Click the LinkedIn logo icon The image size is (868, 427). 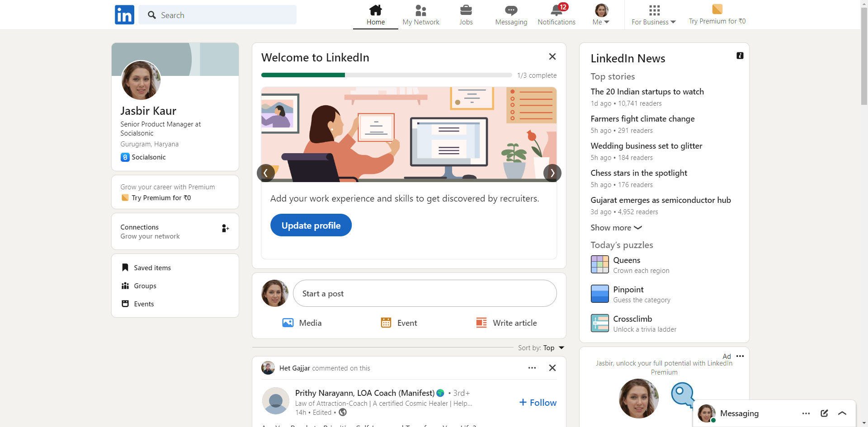pyautogui.click(x=124, y=15)
